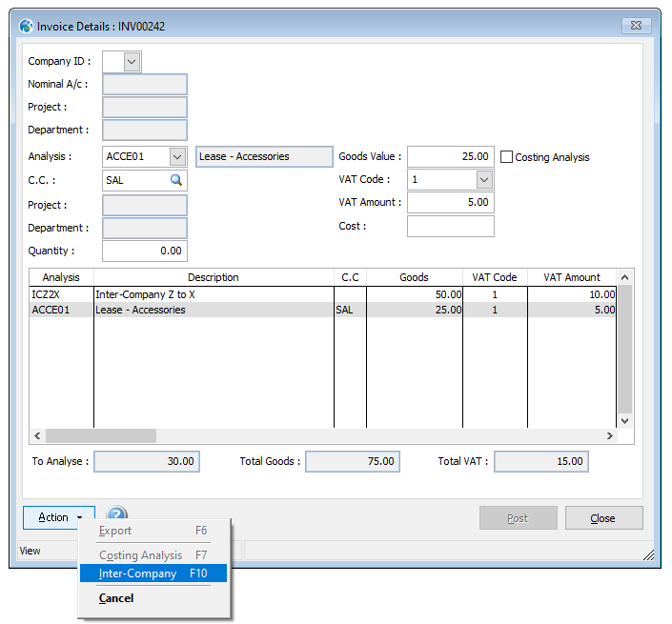Click the application globe icon in title bar
This screenshot has width=672, height=624.
coord(26,26)
